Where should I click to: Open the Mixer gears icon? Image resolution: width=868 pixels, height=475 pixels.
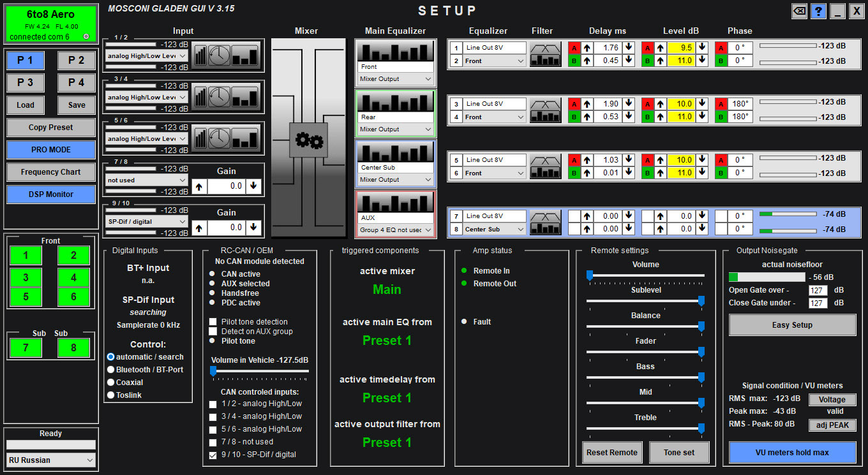pyautogui.click(x=308, y=140)
